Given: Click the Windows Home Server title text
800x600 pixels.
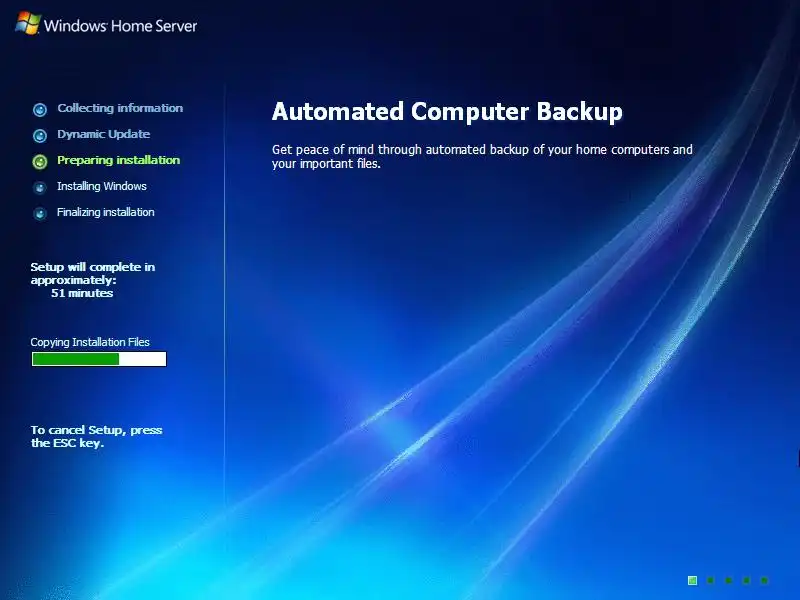Looking at the screenshot, I should [120, 26].
